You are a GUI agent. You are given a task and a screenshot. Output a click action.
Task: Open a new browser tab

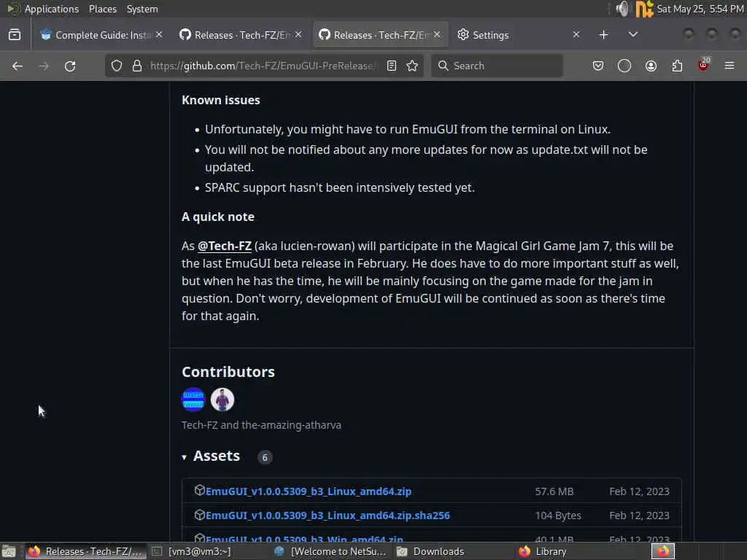(603, 35)
